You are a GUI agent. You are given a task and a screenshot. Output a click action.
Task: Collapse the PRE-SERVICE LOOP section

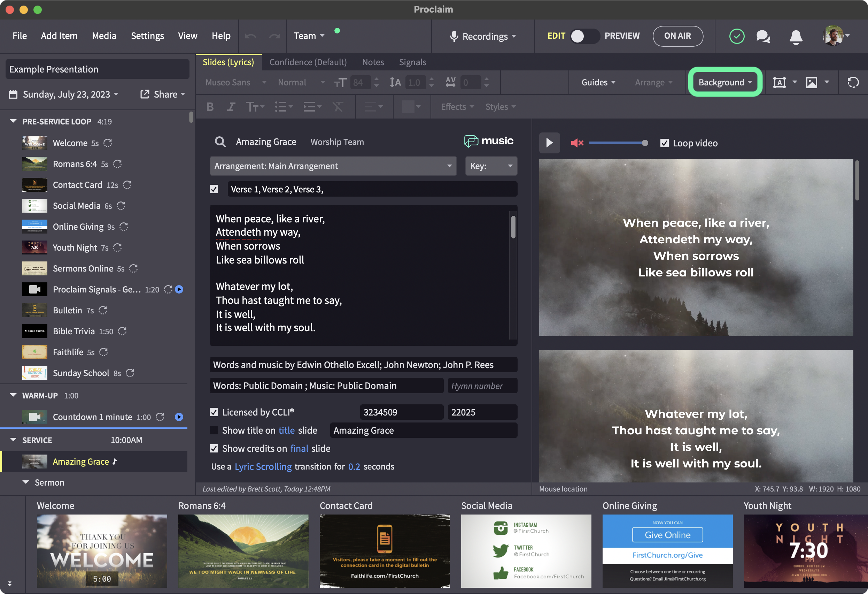13,122
